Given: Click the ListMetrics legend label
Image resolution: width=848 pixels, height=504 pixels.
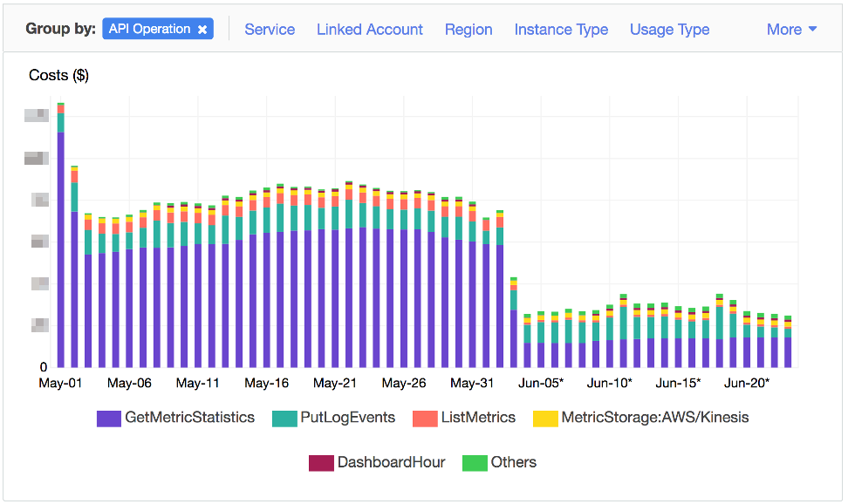Looking at the screenshot, I should click(478, 418).
